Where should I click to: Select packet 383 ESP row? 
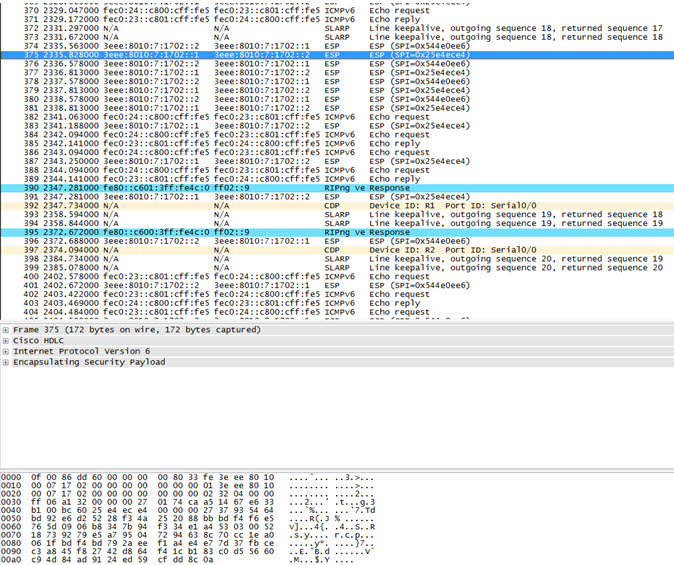337,126
